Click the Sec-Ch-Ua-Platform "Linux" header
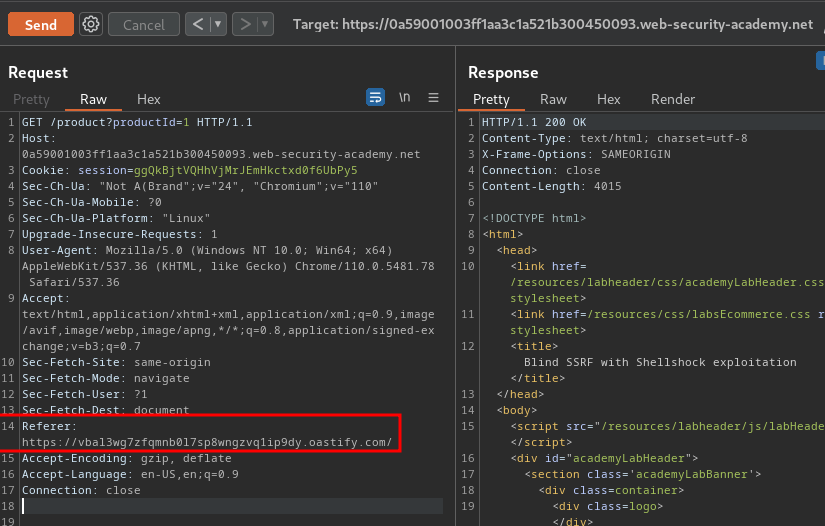This screenshot has height=526, width=825. click(116, 218)
